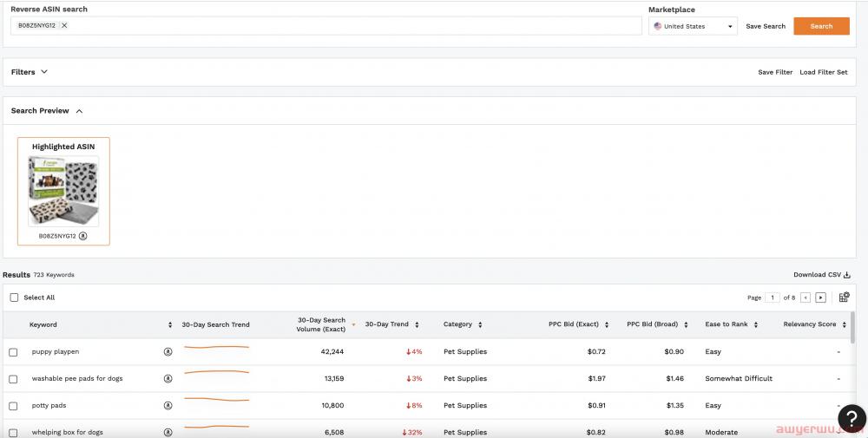Click the 10,800 search volume value
868x438 pixels.
click(332, 405)
